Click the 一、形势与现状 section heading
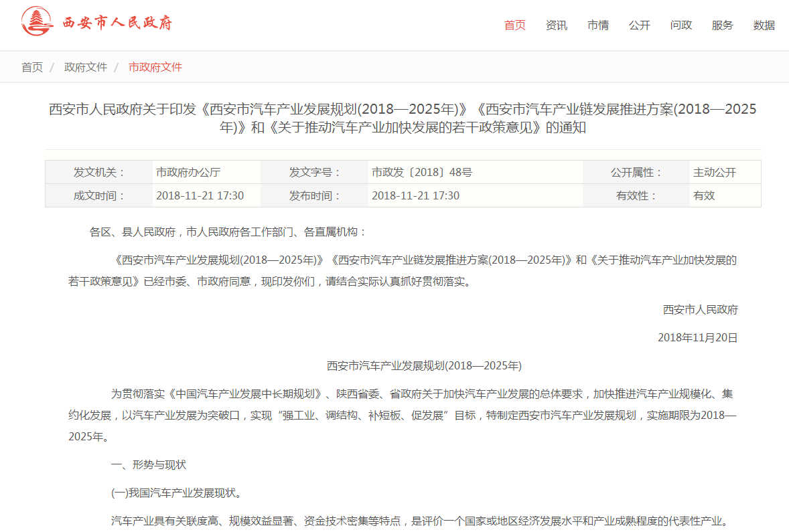The height and width of the screenshot is (532, 789). click(148, 464)
